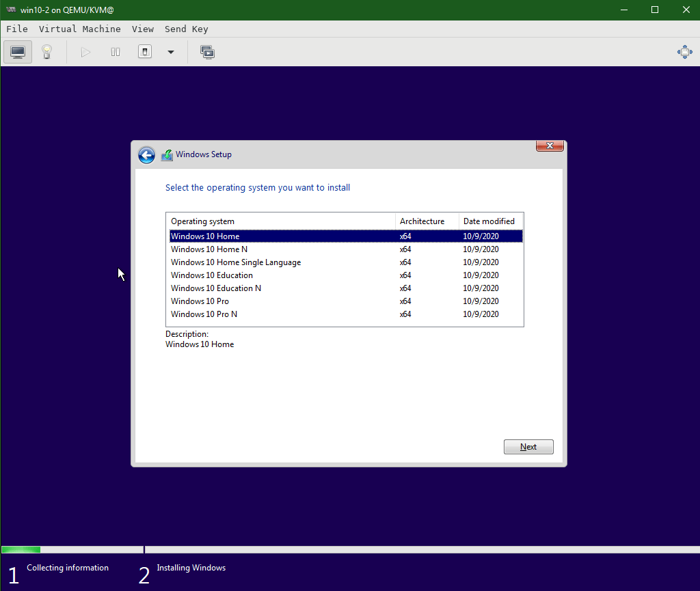
Task: Shut down the VM with the power icon
Action: (x=145, y=51)
